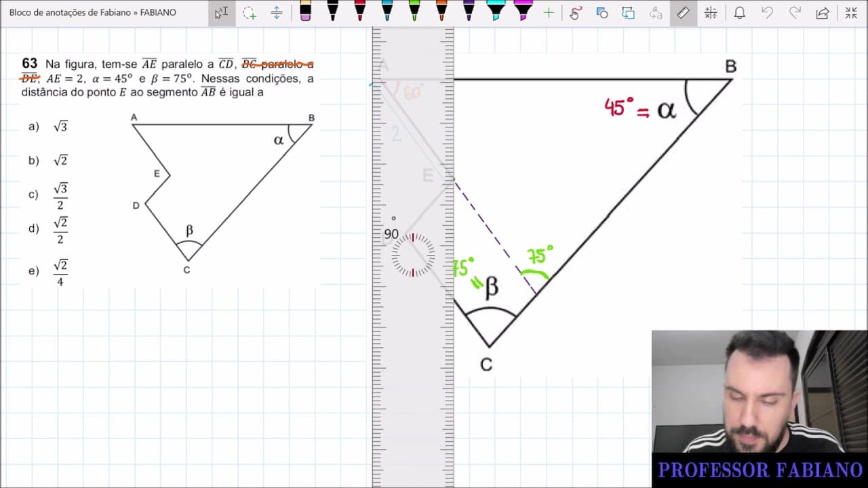Click the '45° = α' handwritten annotation
This screenshot has height=488, width=868.
coord(640,108)
